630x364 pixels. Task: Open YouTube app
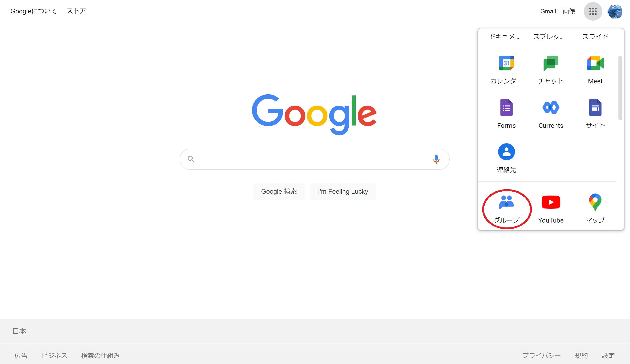click(551, 208)
